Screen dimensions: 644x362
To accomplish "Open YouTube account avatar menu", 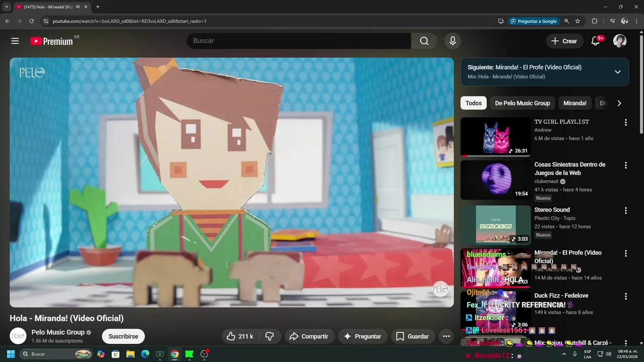I will 620,41.
